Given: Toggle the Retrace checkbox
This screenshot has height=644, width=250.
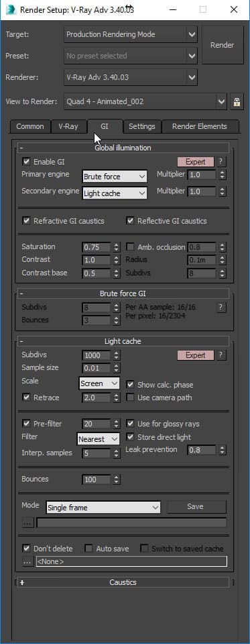Looking at the screenshot, I should coord(27,398).
